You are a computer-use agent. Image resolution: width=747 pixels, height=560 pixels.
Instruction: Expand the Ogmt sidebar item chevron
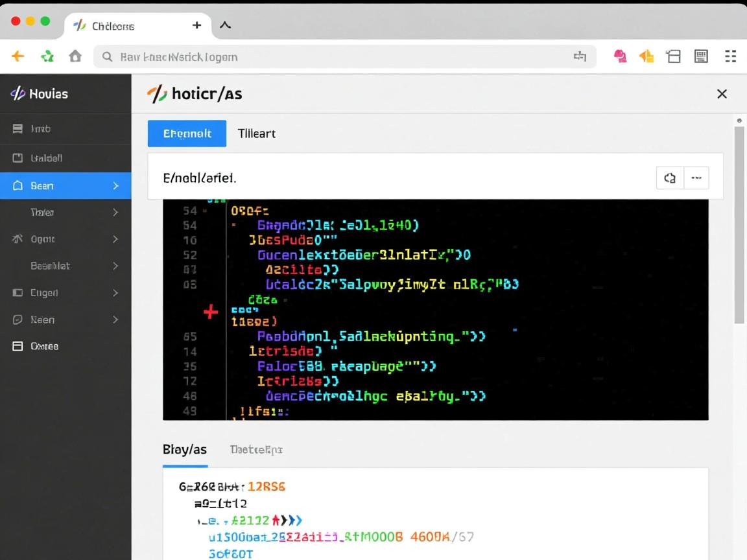(115, 239)
